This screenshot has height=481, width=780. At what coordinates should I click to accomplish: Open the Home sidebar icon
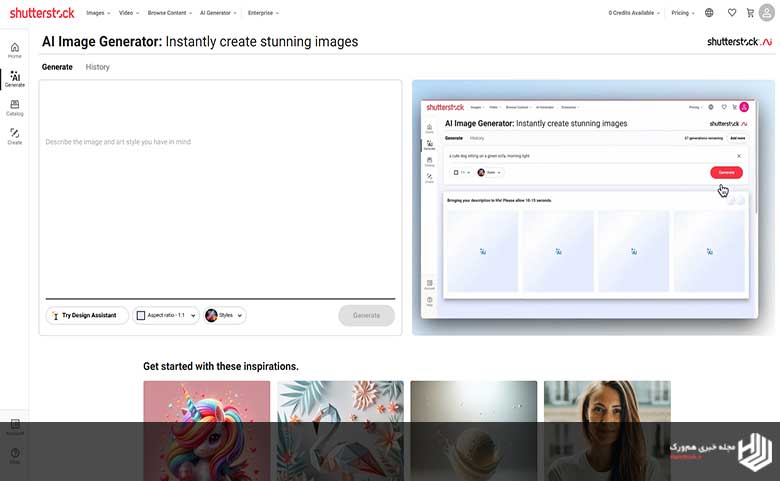[x=15, y=50]
